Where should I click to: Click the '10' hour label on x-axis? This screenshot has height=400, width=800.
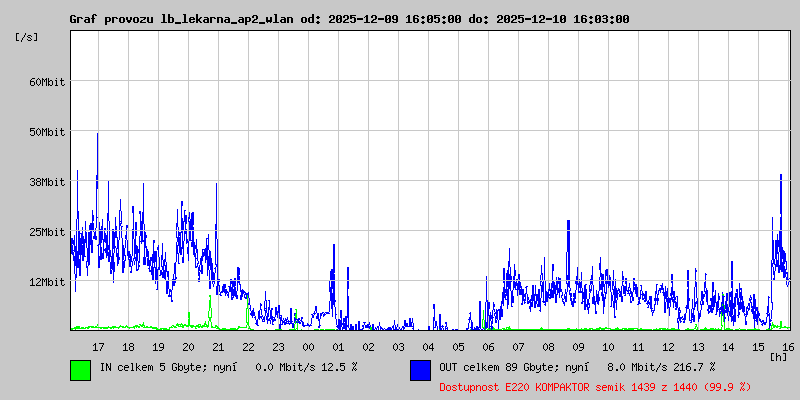(608, 347)
